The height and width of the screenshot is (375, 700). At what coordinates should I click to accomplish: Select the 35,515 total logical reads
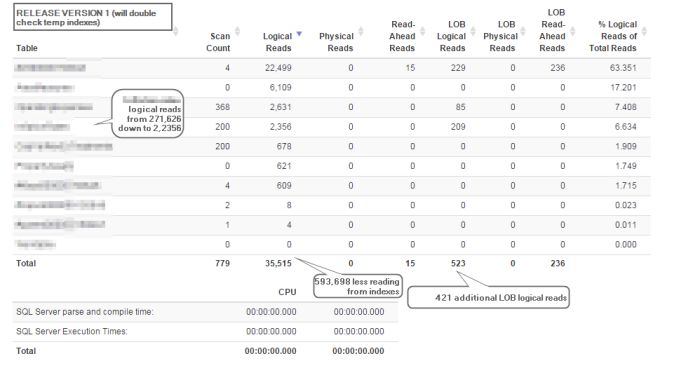pyautogui.click(x=278, y=263)
